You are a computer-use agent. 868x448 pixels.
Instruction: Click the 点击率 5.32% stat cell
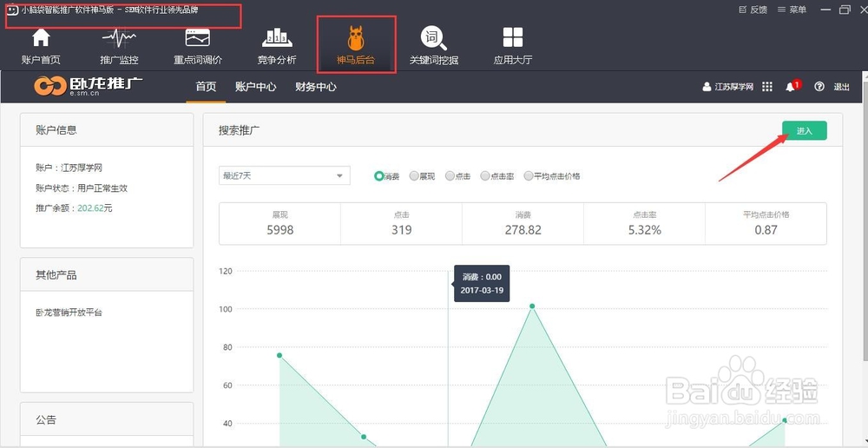click(644, 224)
